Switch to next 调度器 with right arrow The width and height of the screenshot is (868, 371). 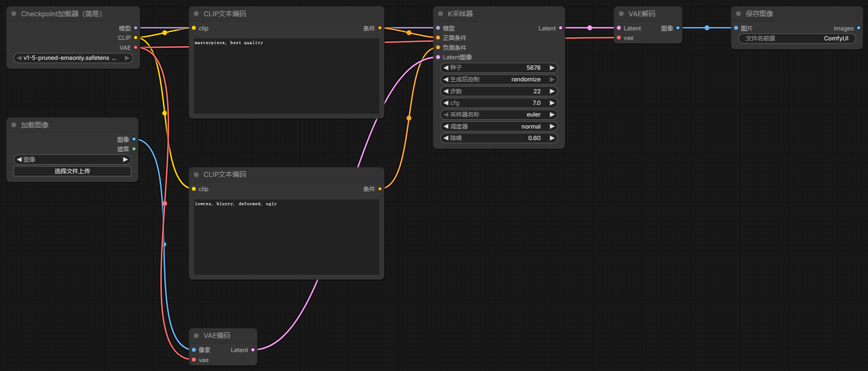coord(552,126)
